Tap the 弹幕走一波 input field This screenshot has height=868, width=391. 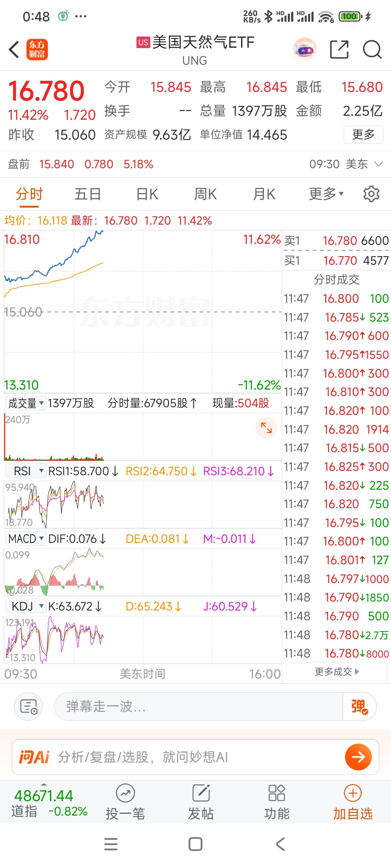198,706
